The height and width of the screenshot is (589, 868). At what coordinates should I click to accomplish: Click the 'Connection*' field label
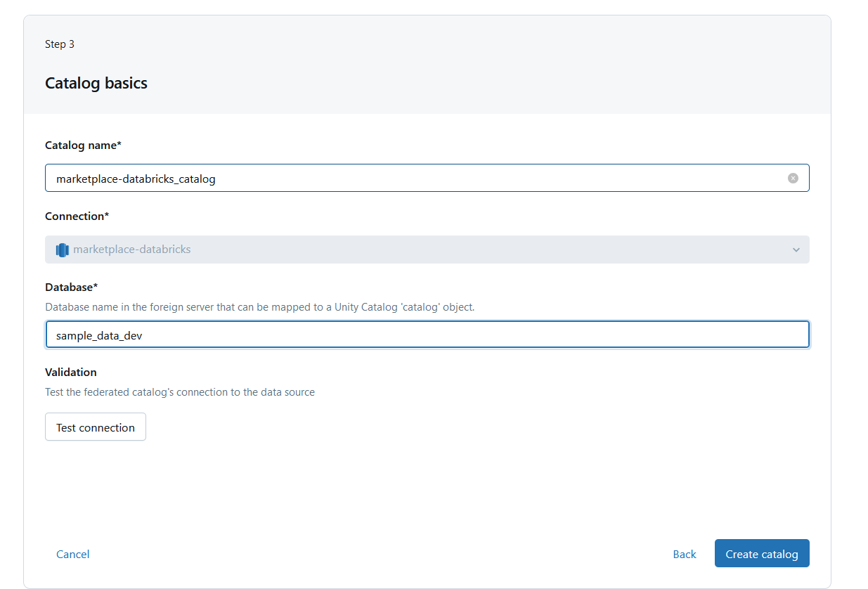[77, 216]
